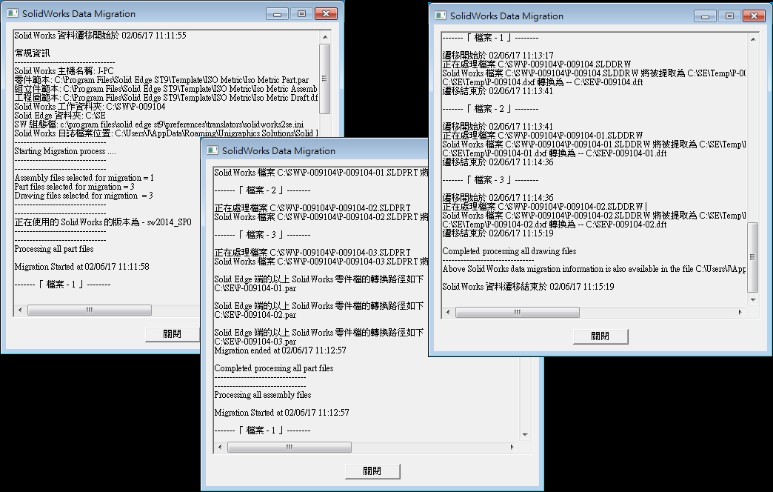Click 'C:\SE\P-009104-01.par' path in middle window

coord(255,288)
